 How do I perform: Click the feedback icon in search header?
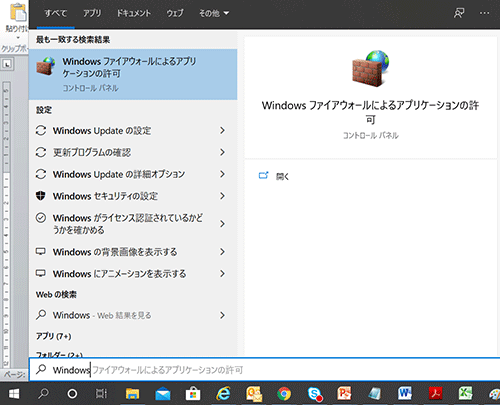(459, 13)
